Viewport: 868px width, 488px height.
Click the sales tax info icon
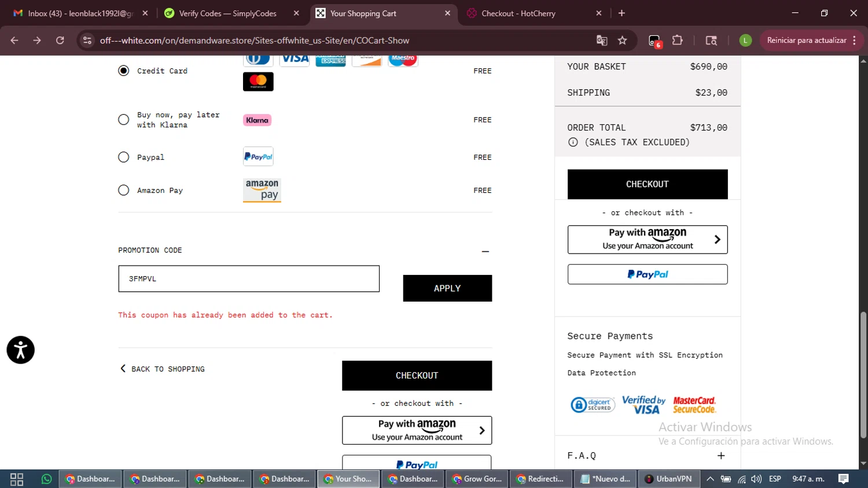[573, 142]
